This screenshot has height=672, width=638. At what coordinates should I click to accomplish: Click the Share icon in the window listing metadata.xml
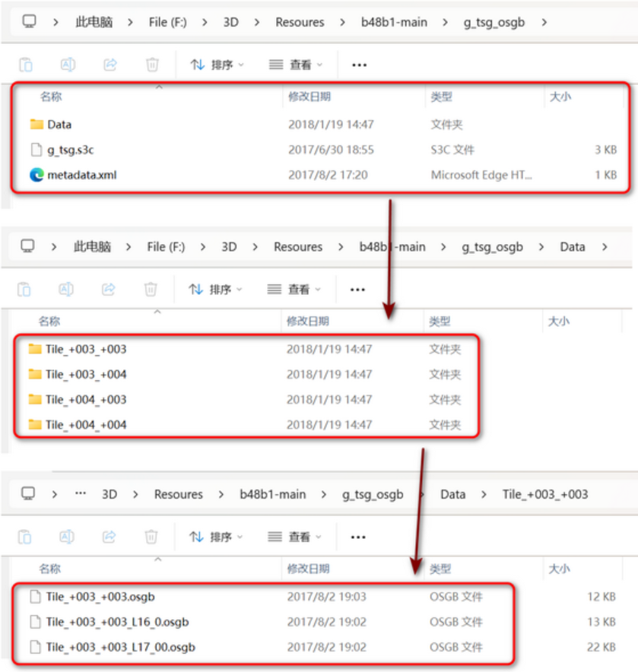[x=110, y=65]
